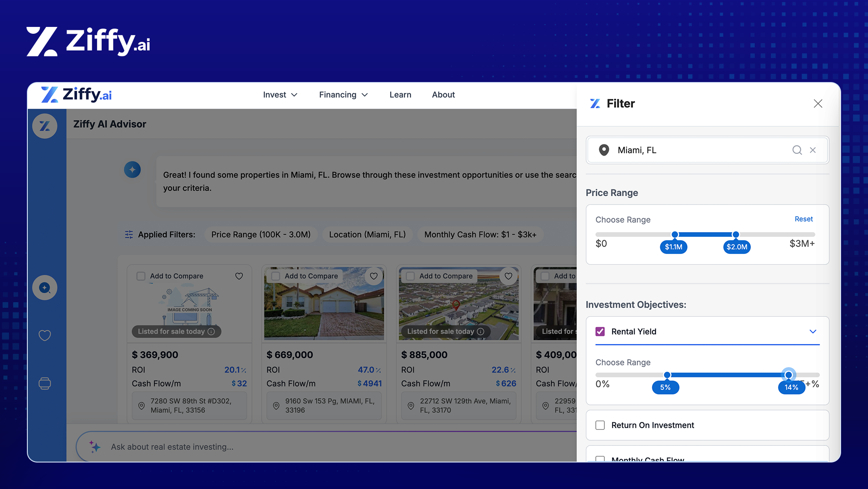Image resolution: width=868 pixels, height=489 pixels.
Task: Reset the price range filter
Action: pos(803,219)
